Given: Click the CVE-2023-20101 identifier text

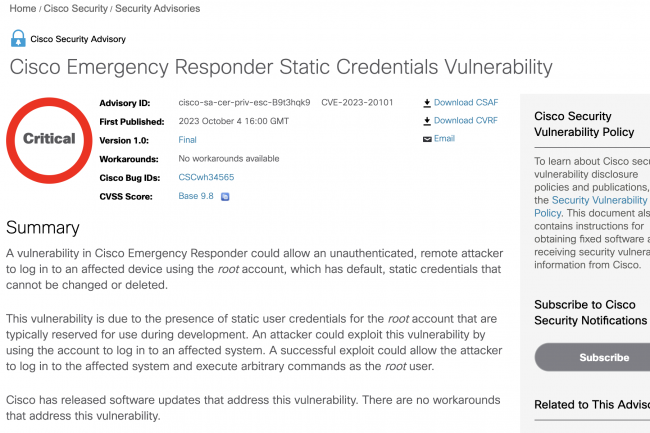Looking at the screenshot, I should (x=357, y=103).
